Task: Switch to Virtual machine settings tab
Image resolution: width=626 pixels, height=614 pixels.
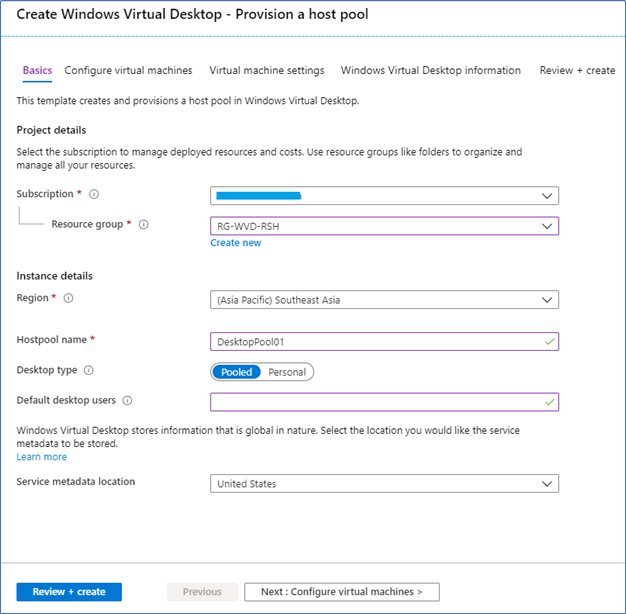Action: point(267,71)
